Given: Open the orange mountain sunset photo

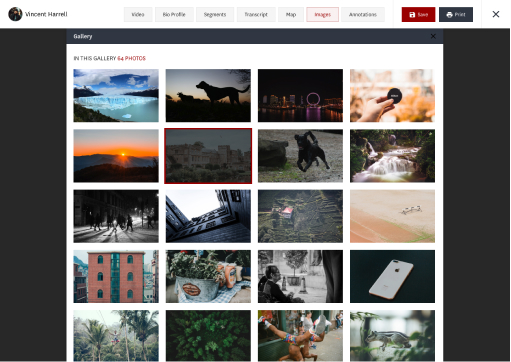Looking at the screenshot, I should click(116, 156).
